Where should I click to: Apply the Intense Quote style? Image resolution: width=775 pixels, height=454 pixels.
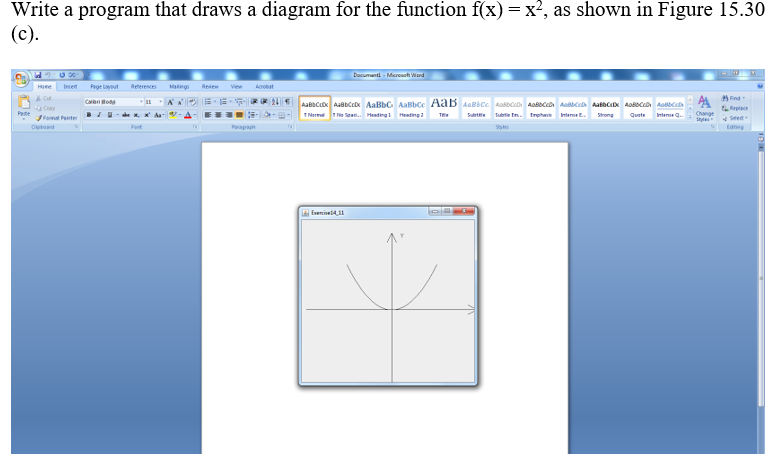670,108
